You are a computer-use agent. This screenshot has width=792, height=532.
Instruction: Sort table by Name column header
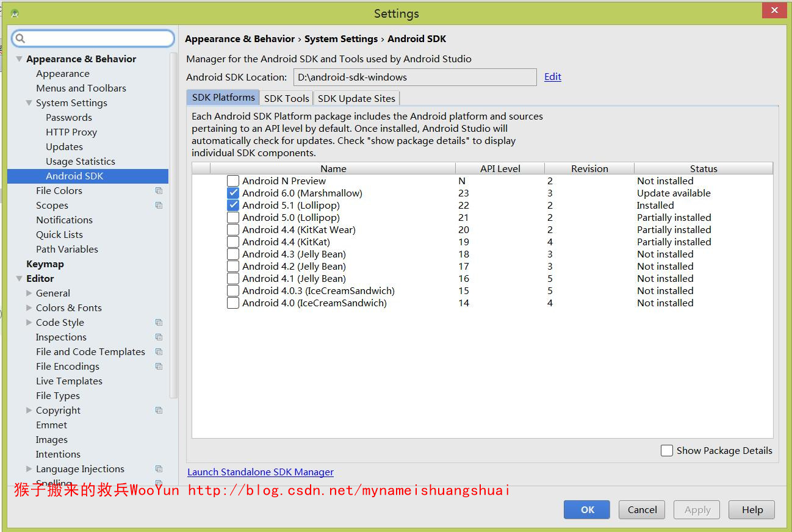[x=333, y=169]
